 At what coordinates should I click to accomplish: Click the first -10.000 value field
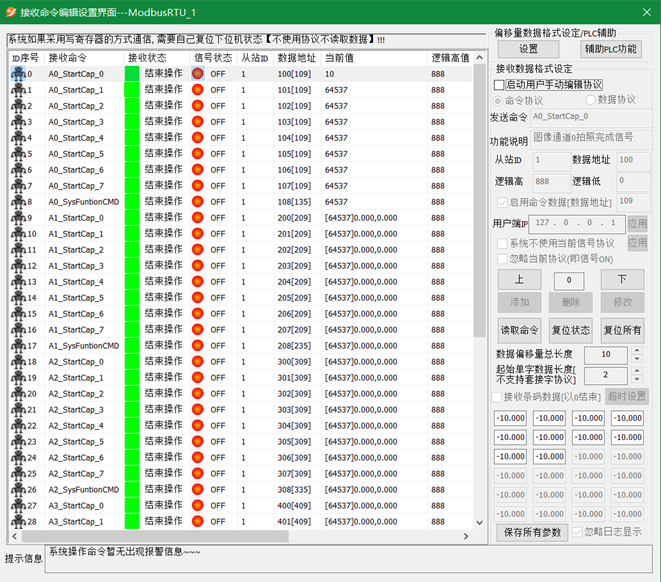(x=511, y=419)
